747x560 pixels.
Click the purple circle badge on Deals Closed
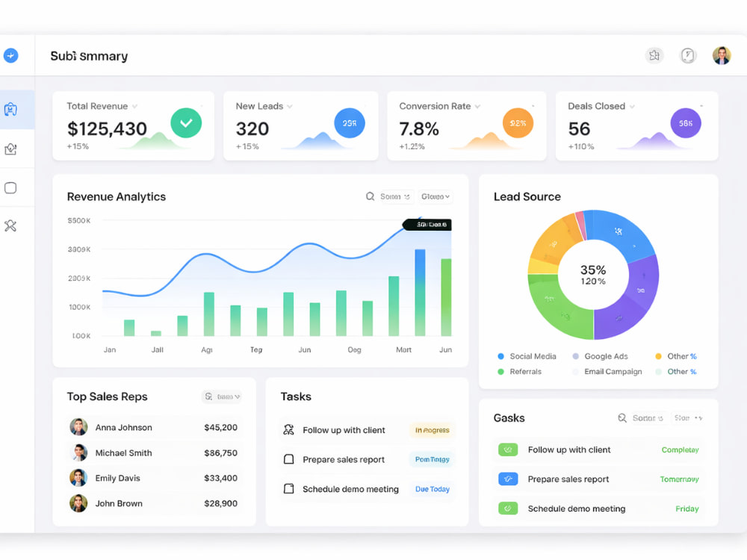pyautogui.click(x=686, y=123)
